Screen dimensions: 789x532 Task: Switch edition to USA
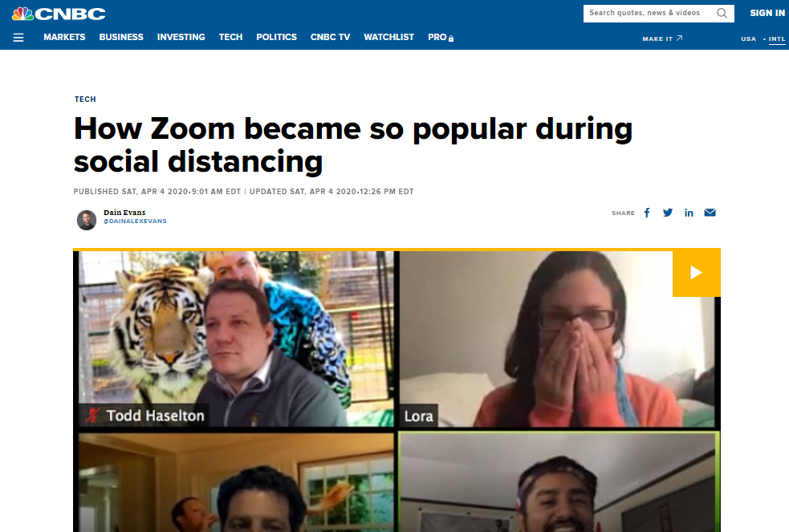pos(748,39)
